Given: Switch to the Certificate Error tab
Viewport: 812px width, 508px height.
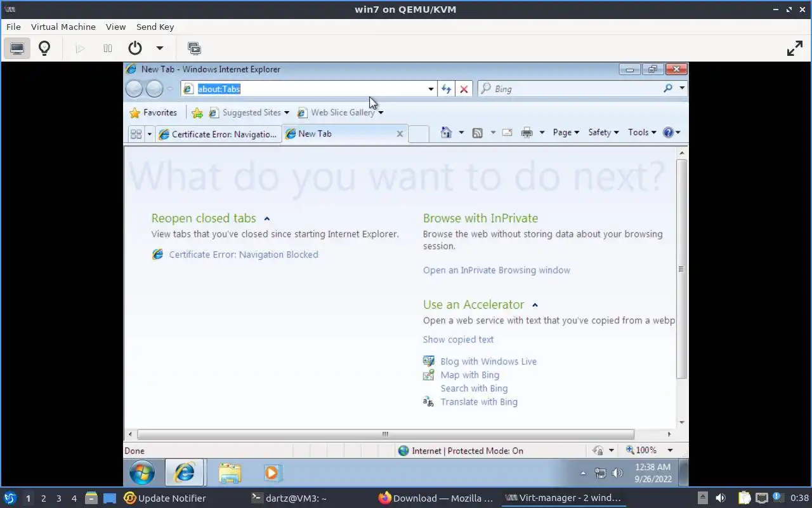Looking at the screenshot, I should (218, 134).
